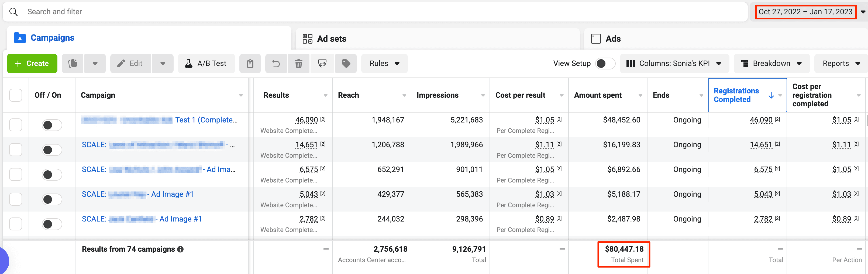The width and height of the screenshot is (868, 274).
Task: Open the SCALE campaign ending in Ad Ima...
Action: click(159, 169)
